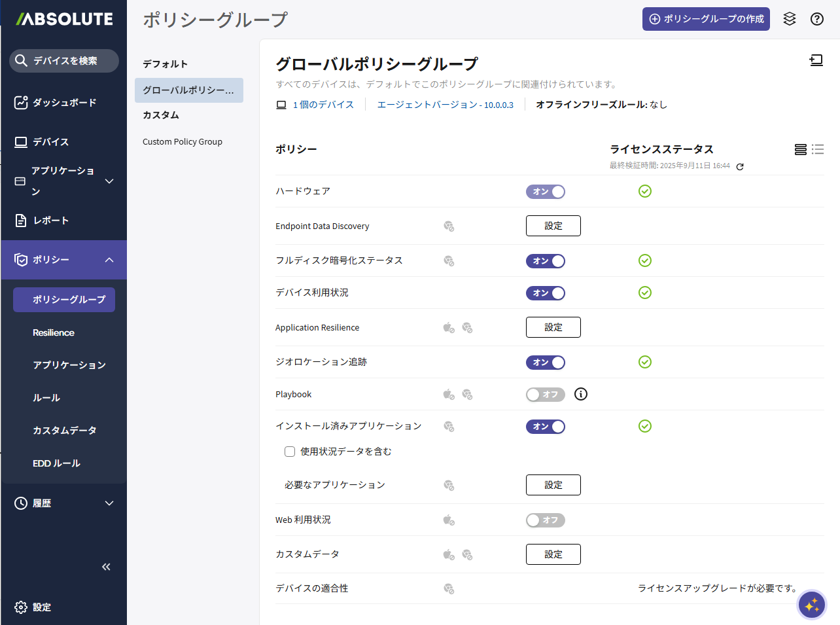This screenshot has width=840, height=625.
Task: Click the help question mark icon
Action: point(816,19)
